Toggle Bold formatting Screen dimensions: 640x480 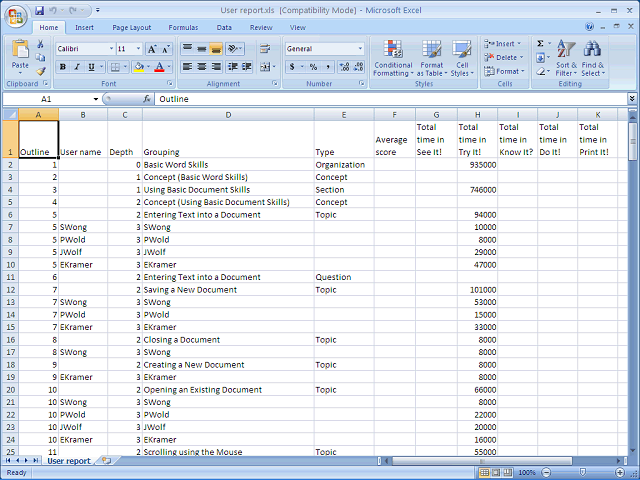[62, 67]
